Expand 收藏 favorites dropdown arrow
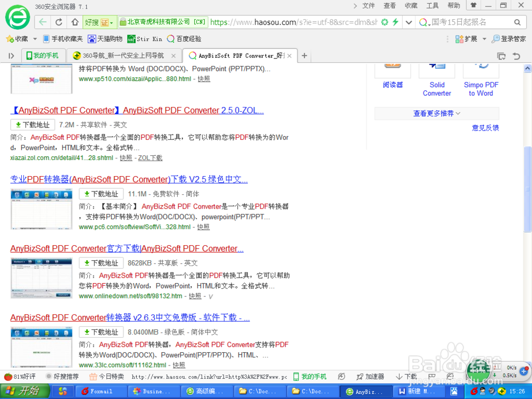The width and height of the screenshot is (532, 399). (35, 39)
